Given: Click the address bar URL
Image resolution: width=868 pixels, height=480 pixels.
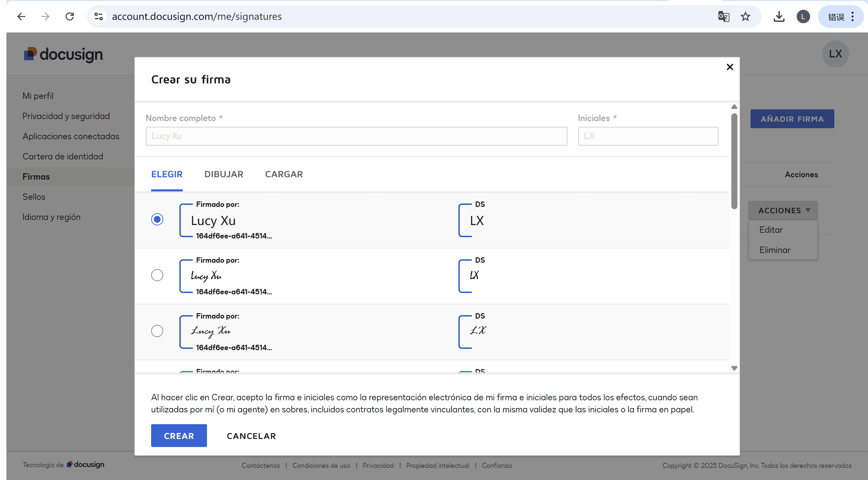Looking at the screenshot, I should pos(197,16).
